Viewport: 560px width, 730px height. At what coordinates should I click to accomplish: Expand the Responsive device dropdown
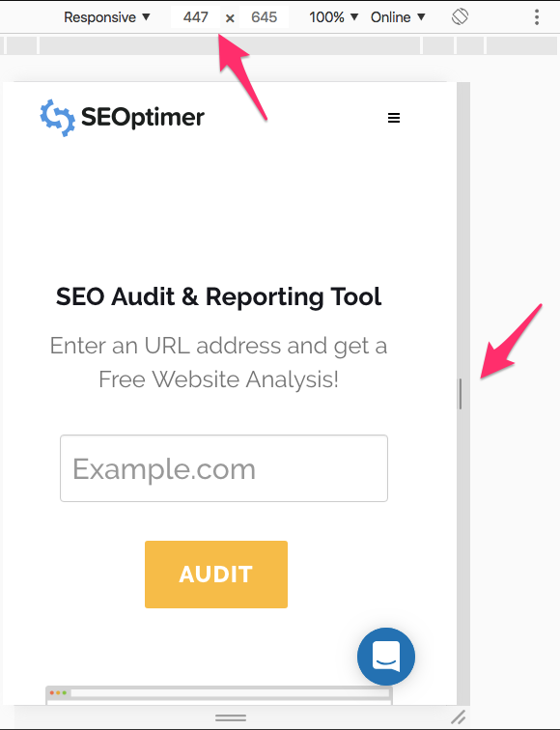106,17
